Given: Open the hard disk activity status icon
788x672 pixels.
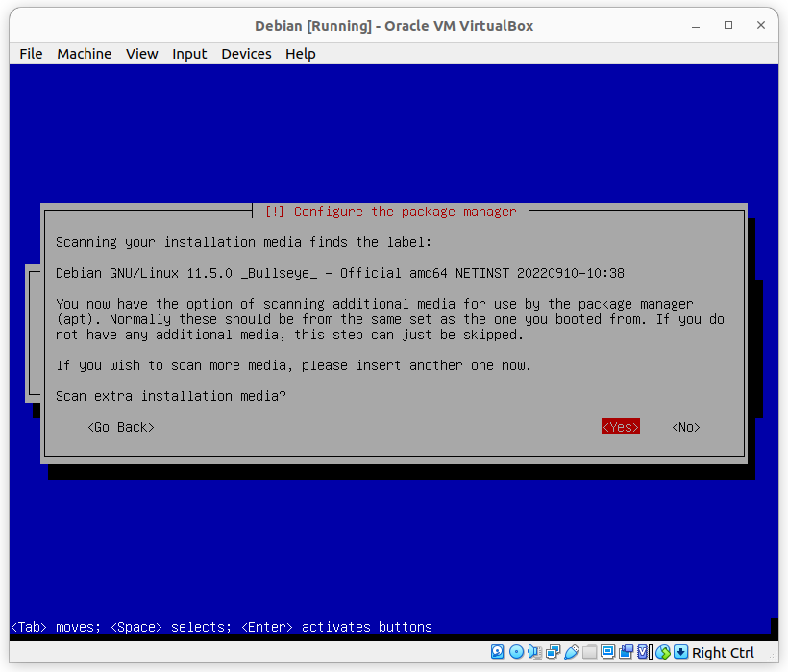Looking at the screenshot, I should [498, 652].
